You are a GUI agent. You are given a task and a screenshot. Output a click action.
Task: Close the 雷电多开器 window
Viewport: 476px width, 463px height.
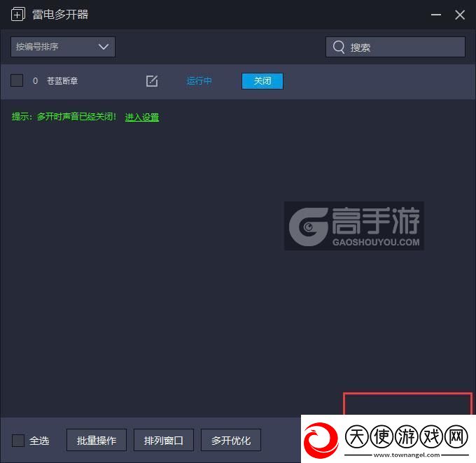[x=460, y=15]
